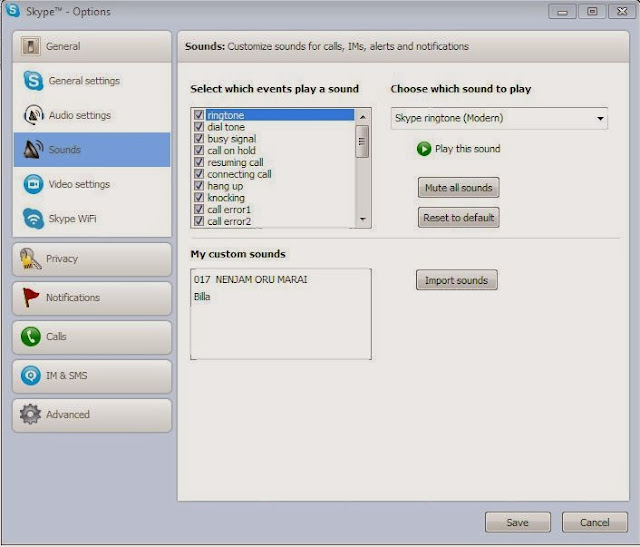Screen dimensions: 640x547
Task: Open Video settings page
Action: click(x=92, y=184)
